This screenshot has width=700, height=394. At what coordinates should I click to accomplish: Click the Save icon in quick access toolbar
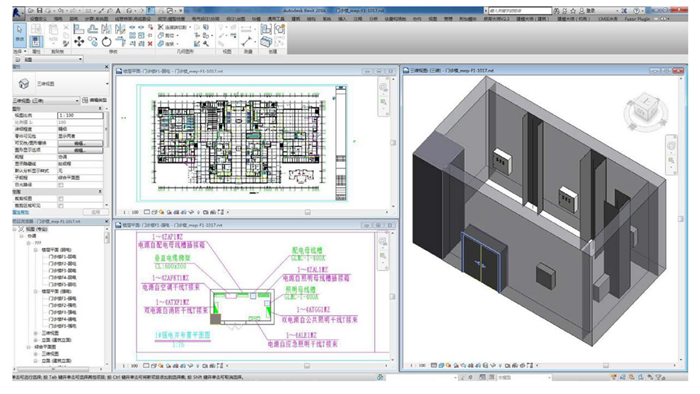39,10
